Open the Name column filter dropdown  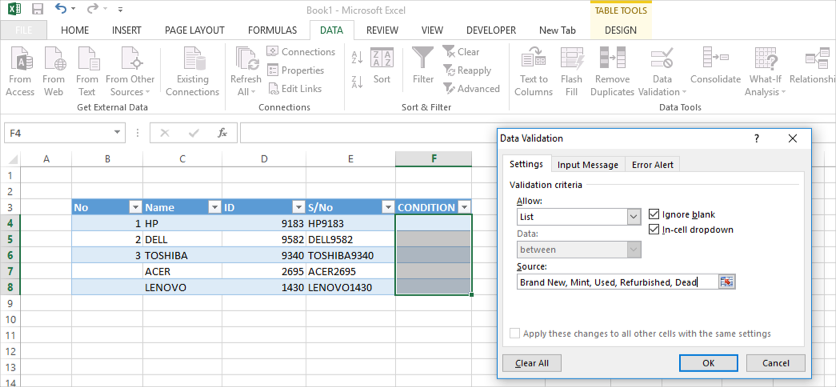tap(215, 208)
